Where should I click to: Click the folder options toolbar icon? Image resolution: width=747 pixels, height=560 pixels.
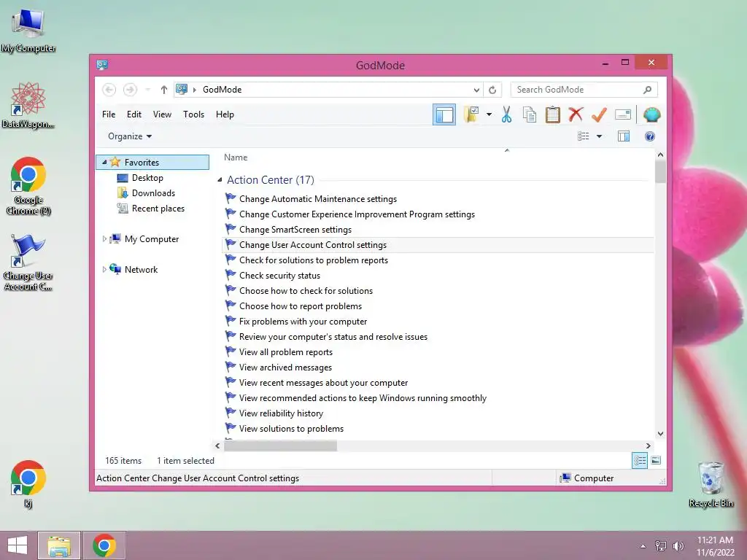click(471, 114)
